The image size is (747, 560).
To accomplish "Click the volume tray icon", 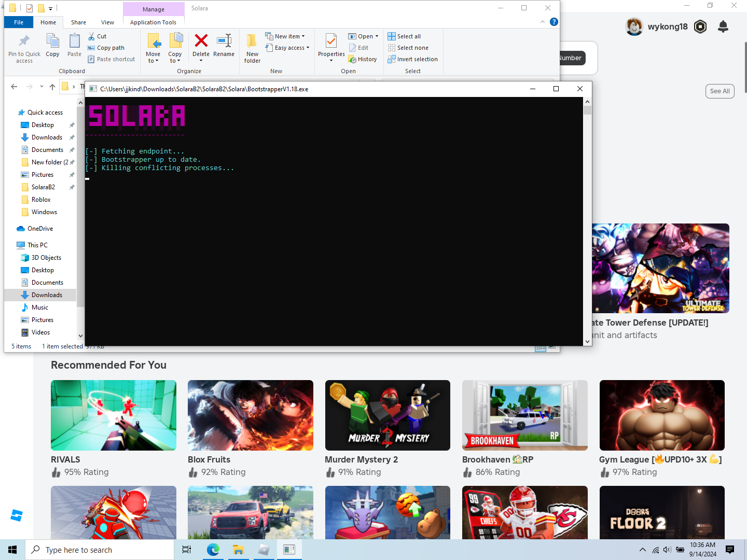I will (667, 550).
